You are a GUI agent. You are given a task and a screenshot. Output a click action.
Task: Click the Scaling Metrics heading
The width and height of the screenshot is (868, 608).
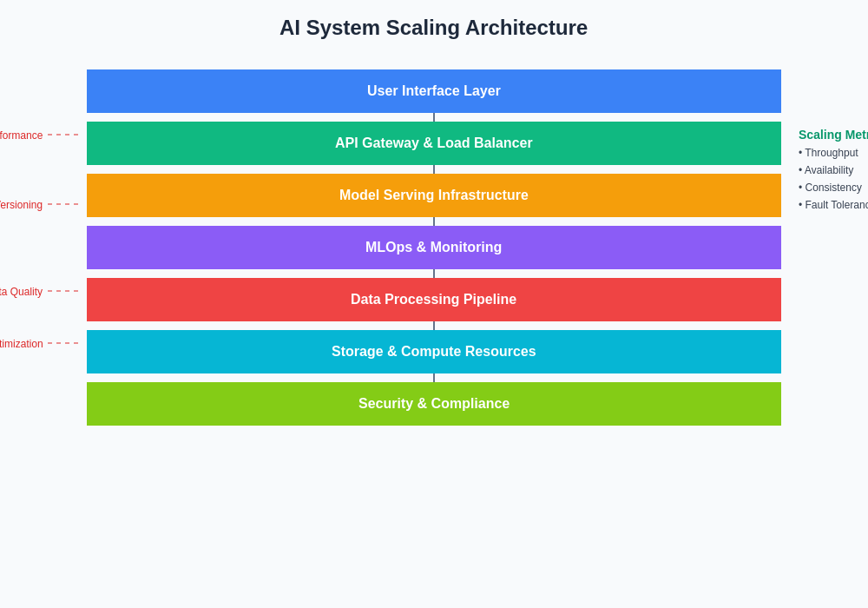point(832,135)
